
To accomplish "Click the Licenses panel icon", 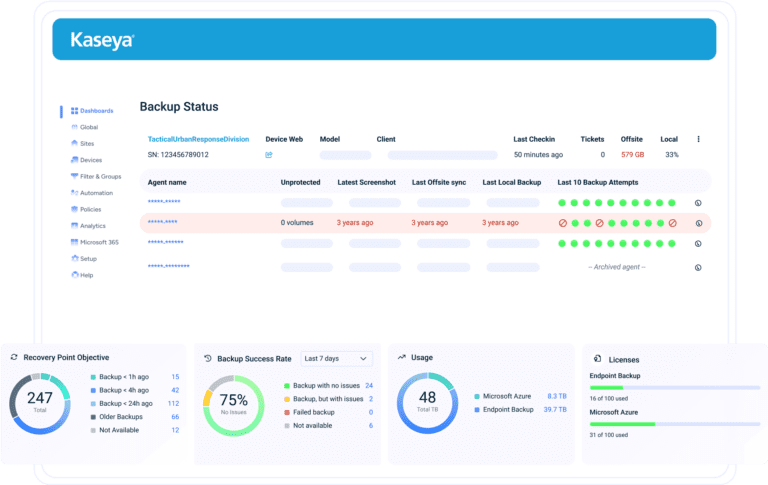I will tap(596, 358).
